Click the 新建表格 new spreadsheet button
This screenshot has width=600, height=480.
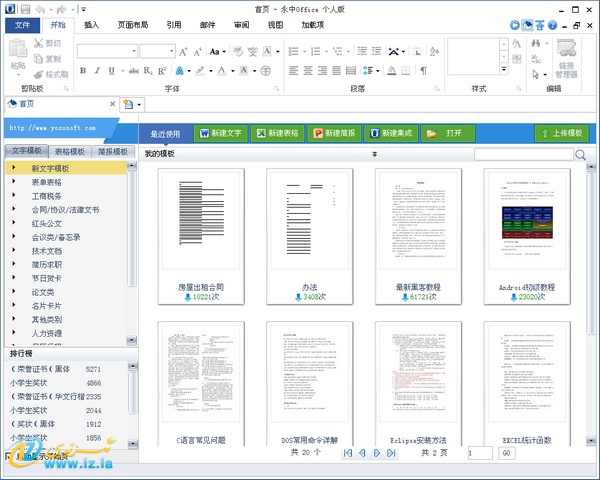(277, 133)
